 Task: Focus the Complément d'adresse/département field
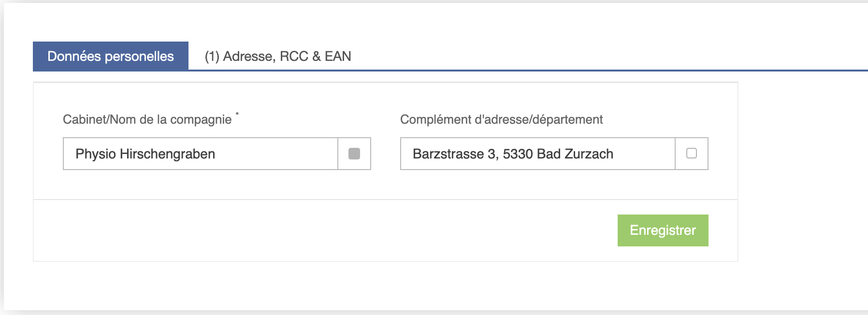click(538, 154)
